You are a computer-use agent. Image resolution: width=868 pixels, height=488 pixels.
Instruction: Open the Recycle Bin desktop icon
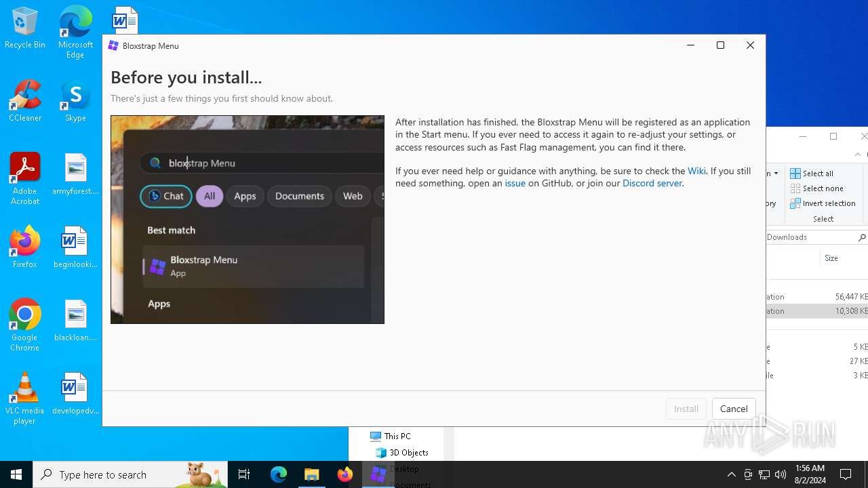click(24, 27)
